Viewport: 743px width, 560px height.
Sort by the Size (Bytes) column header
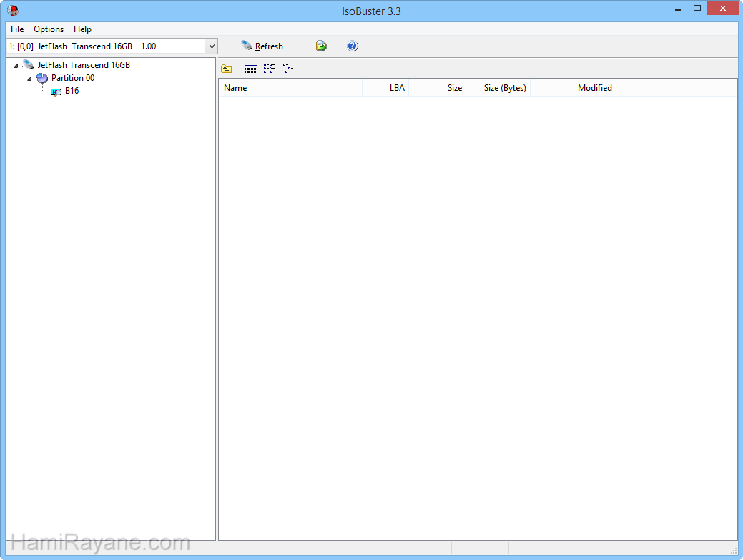point(498,88)
